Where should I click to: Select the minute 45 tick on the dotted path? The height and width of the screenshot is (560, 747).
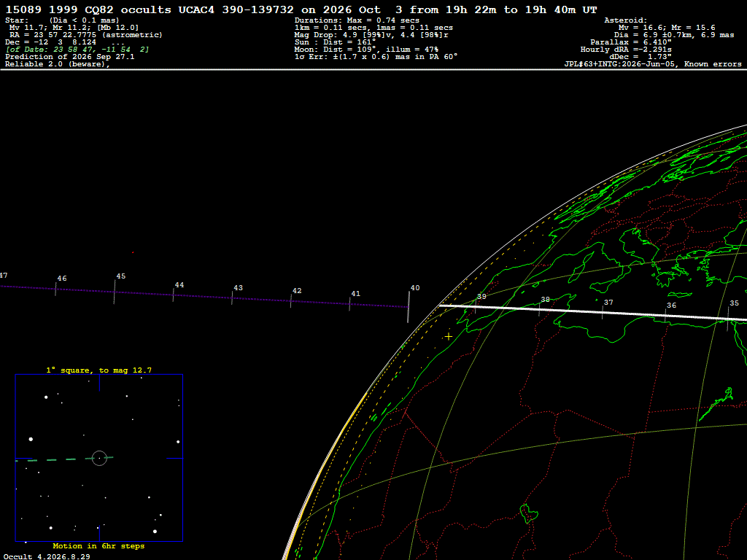point(115,292)
